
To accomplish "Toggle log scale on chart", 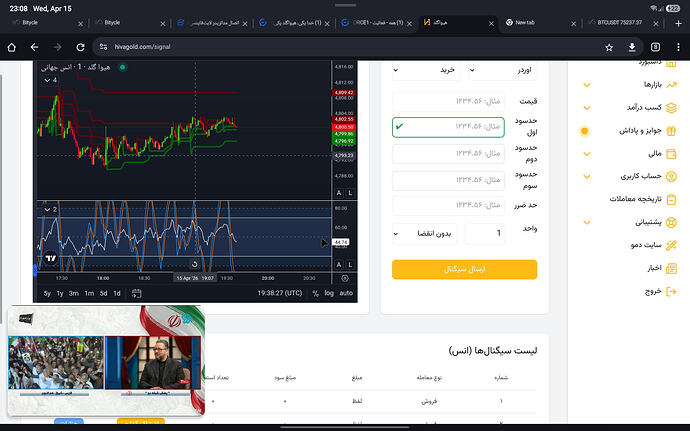I will (329, 293).
